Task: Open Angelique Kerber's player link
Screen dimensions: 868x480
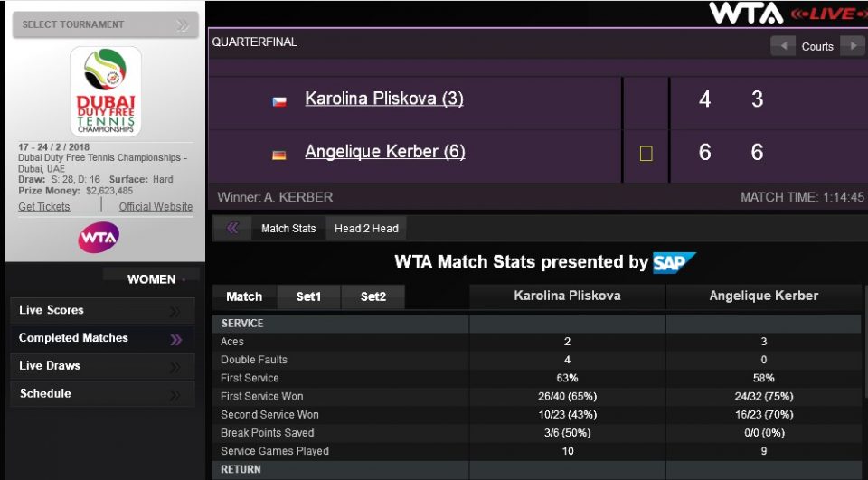Action: pos(385,152)
